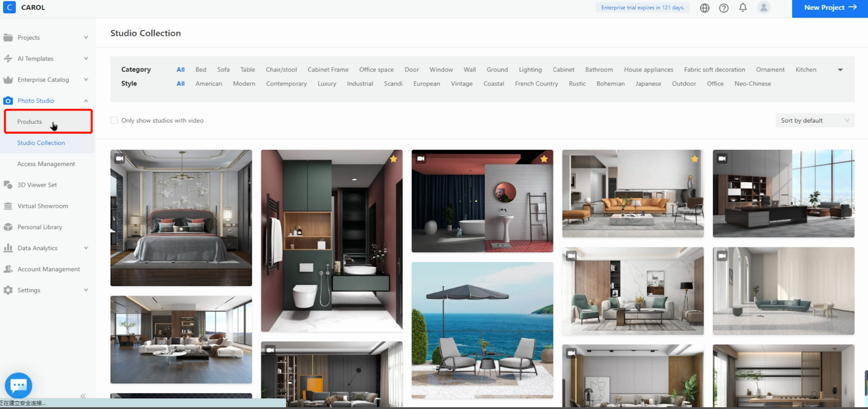Screen dimensions: 868x409
Task: Expand the AI Templates chevron
Action: click(86, 59)
